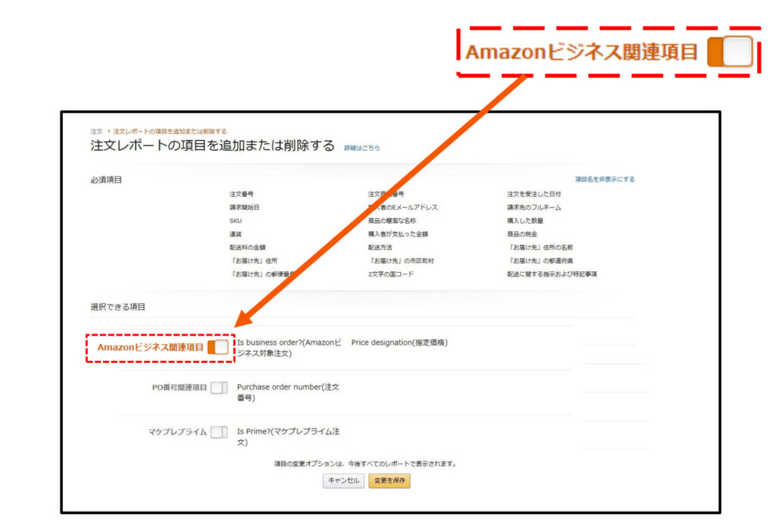Viewport: 776px width, 532px height.
Task: Click the 「お届け先」住所 field name
Action: coord(254,261)
